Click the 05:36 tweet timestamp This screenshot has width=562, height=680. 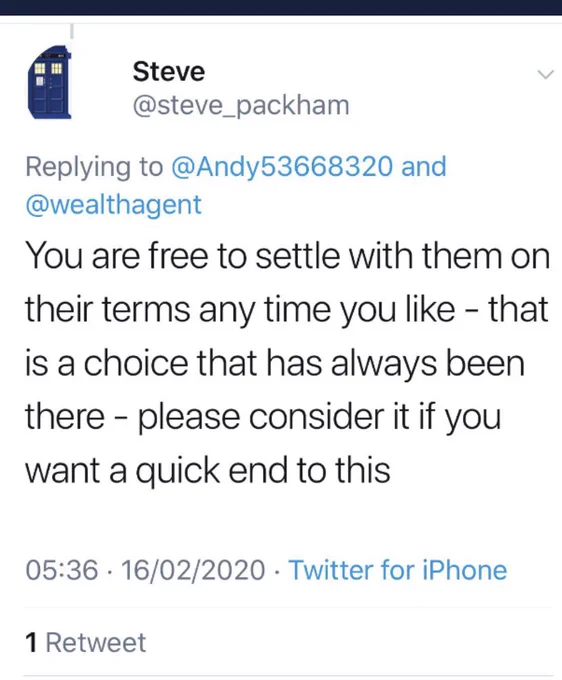tap(62, 570)
